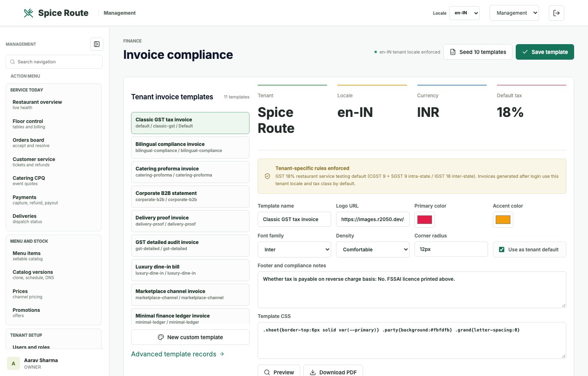Image resolution: width=588 pixels, height=376 pixels.
Task: Select Delivery proof invoice template
Action: pyautogui.click(x=190, y=221)
